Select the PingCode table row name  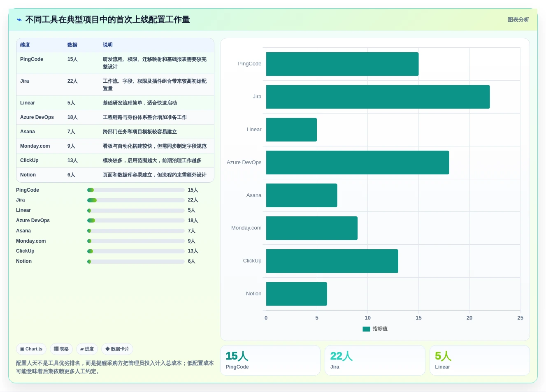tap(32, 59)
